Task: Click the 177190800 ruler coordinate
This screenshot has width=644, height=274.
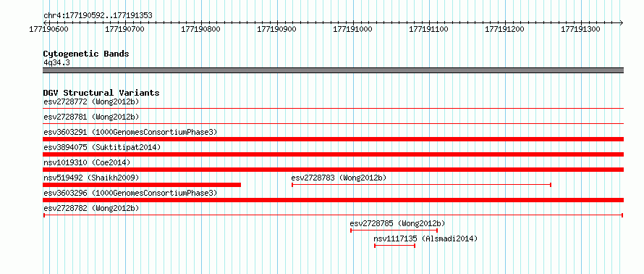Action: pyautogui.click(x=201, y=29)
